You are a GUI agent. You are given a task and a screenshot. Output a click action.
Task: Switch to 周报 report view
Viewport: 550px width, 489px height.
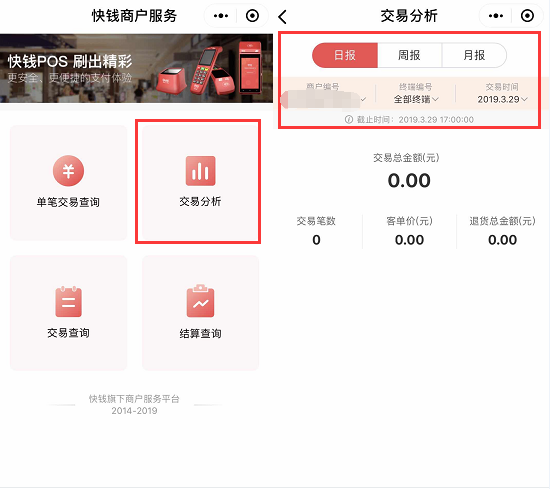tap(409, 55)
